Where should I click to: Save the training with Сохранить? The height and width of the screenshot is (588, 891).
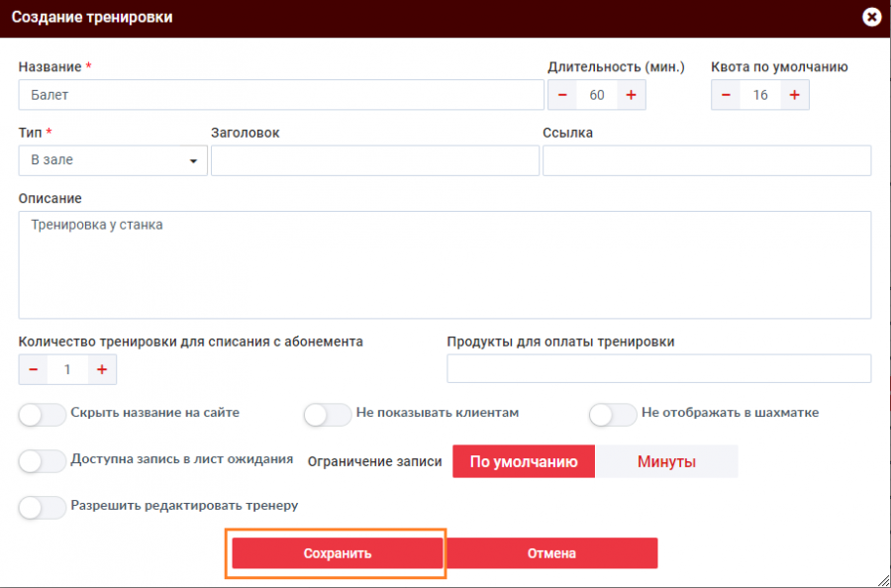(x=336, y=552)
